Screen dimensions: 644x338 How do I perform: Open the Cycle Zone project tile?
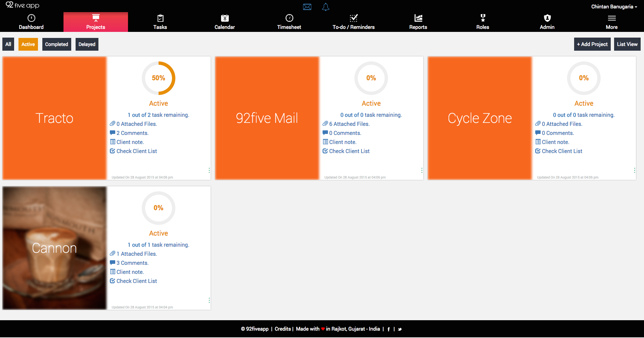click(480, 118)
